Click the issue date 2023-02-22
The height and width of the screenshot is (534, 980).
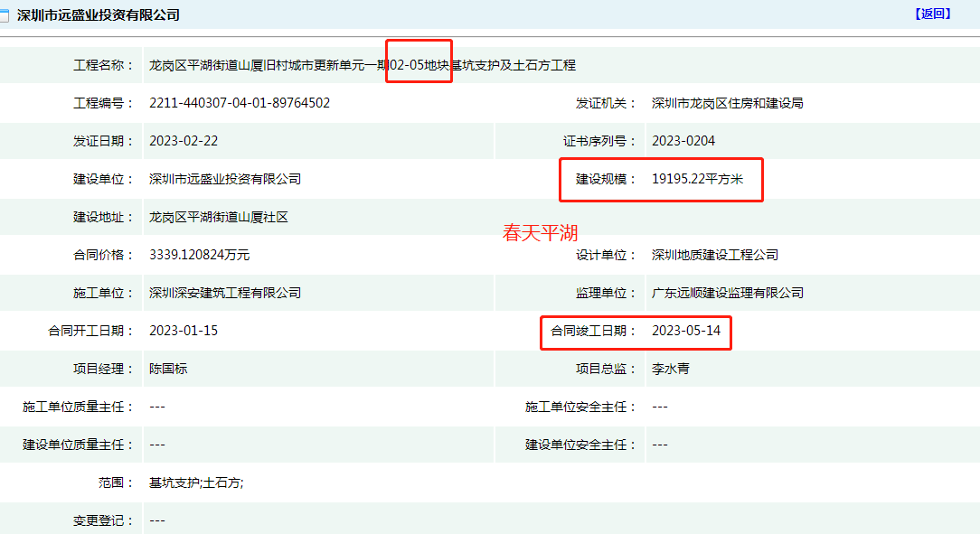(184, 141)
